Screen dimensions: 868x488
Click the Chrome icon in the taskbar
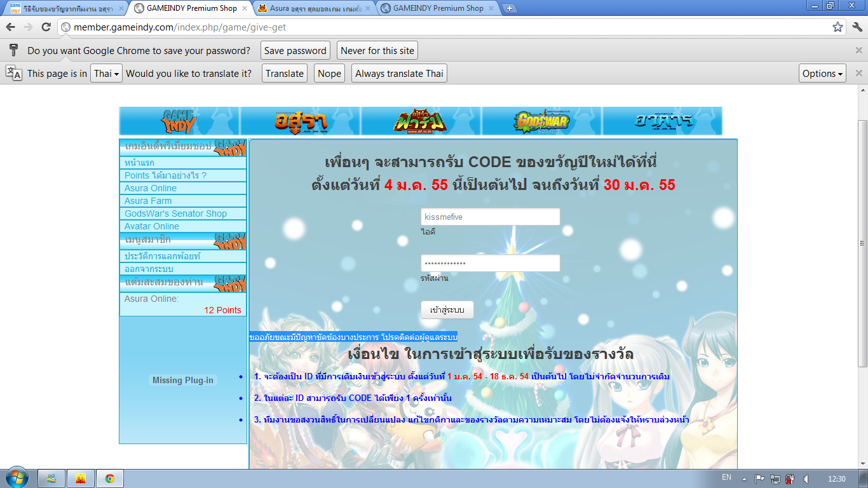click(110, 478)
